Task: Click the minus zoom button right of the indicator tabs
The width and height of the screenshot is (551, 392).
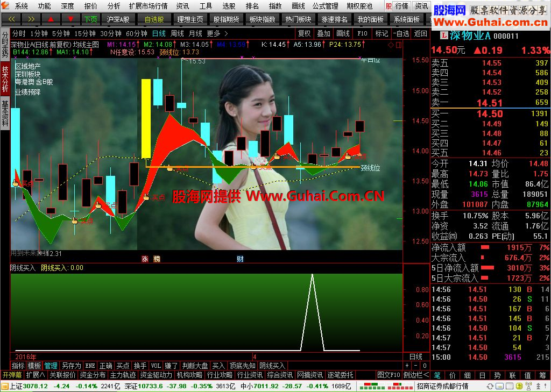Action: (x=416, y=366)
